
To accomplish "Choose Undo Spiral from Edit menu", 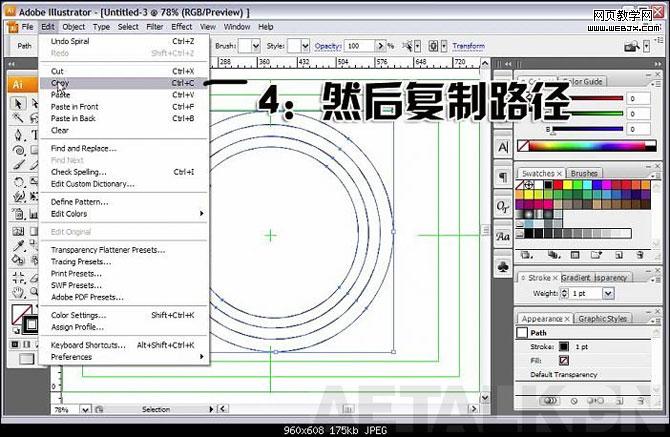I will tap(123, 41).
